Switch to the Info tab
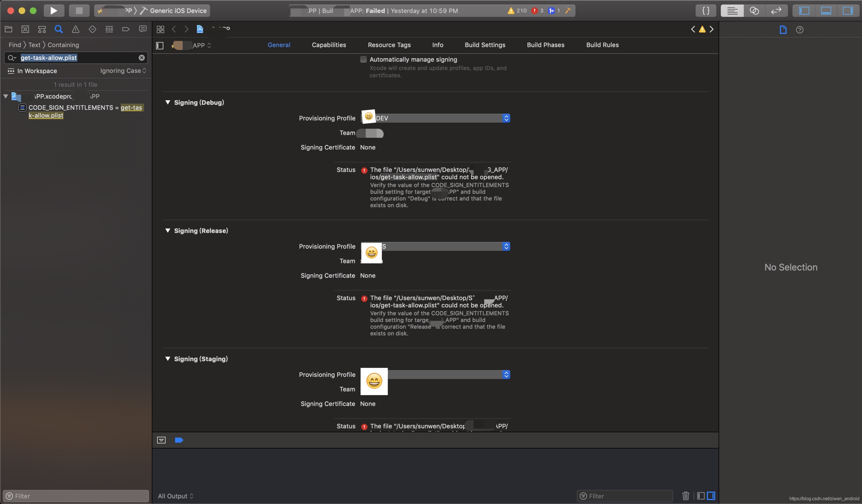The width and height of the screenshot is (862, 504). click(x=437, y=45)
